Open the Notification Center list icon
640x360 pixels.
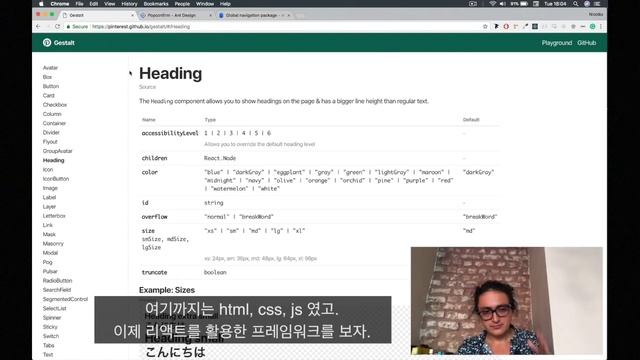[x=597, y=4]
